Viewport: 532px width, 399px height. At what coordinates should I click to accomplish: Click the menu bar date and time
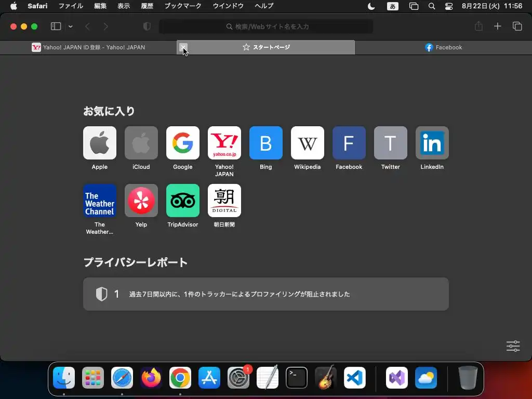[x=491, y=6]
